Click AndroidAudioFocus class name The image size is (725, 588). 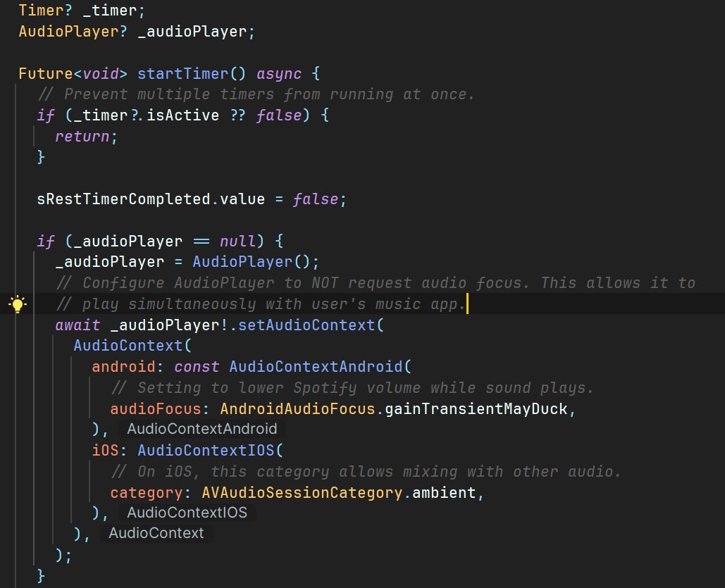[297, 409]
